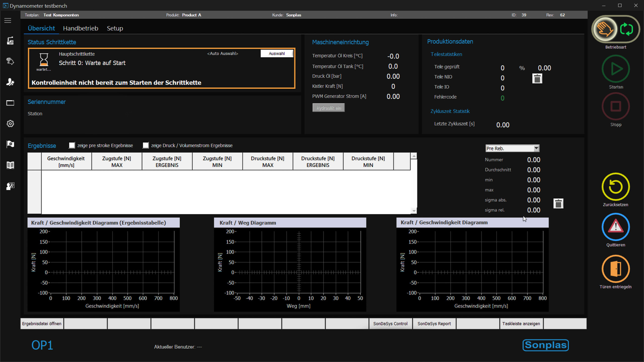
Task: Enable zeige pre stroke Ergebnisse checkbox
Action: pos(72,145)
